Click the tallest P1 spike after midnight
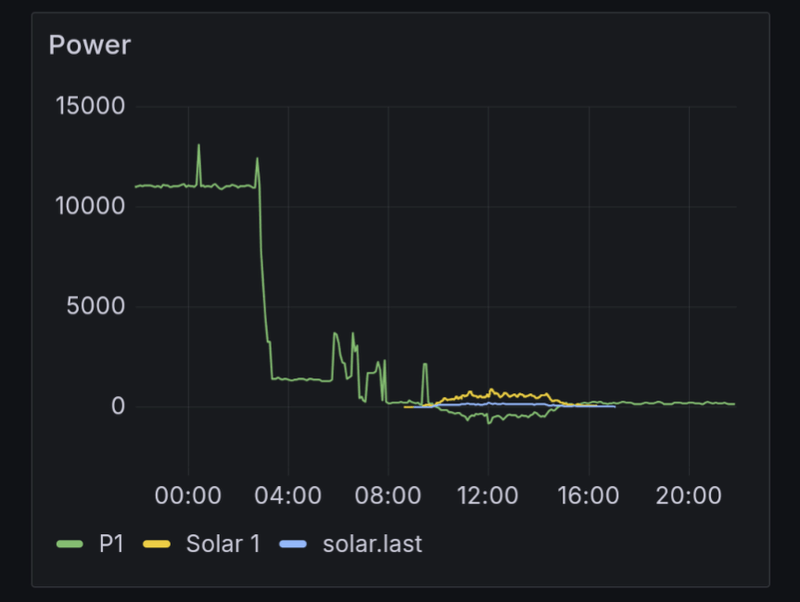 coord(198,146)
